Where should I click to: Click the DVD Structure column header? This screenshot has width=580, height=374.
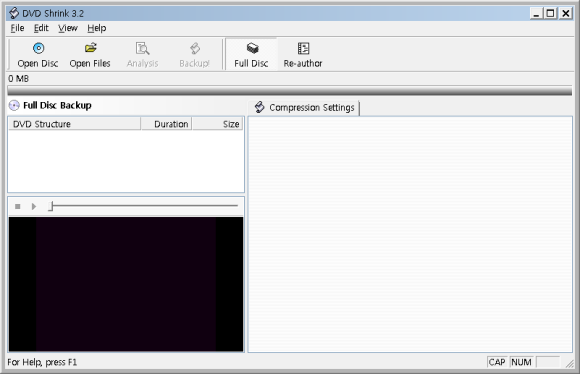74,124
